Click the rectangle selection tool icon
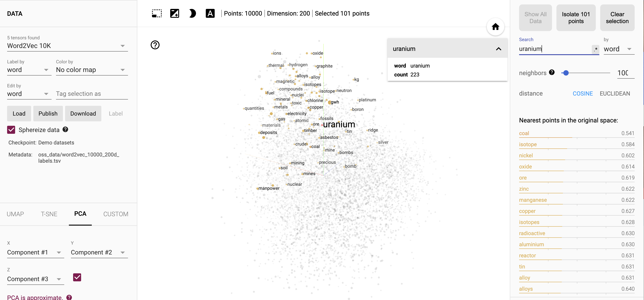The image size is (644, 300). coord(156,14)
